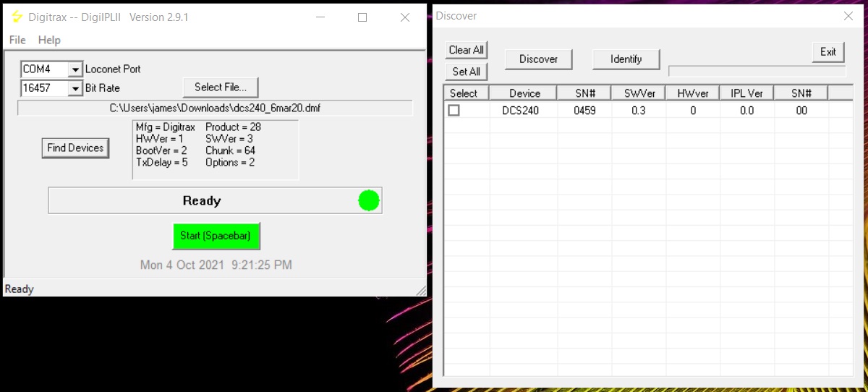Click the Identify button
Viewport: 868px width, 392px height.
click(626, 59)
